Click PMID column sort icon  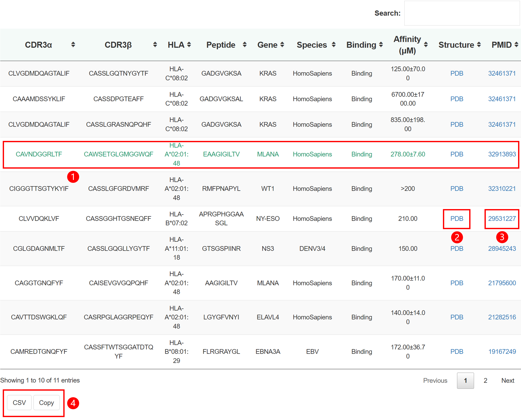516,45
